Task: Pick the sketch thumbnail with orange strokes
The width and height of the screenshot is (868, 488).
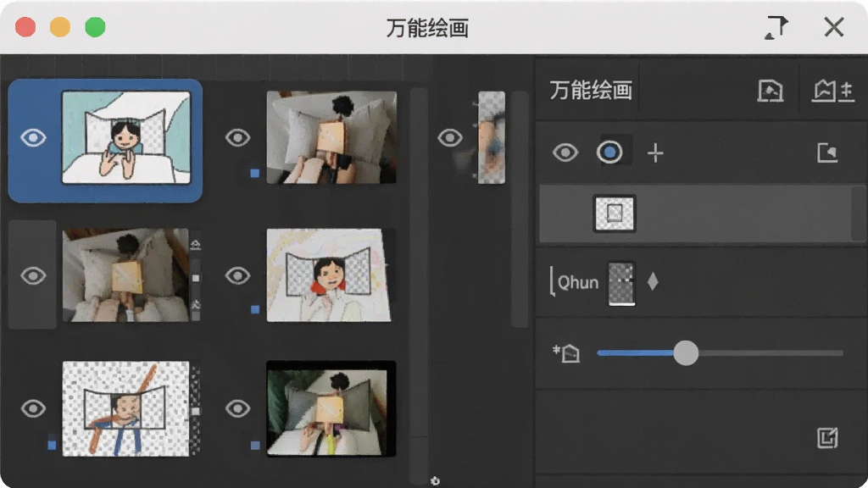Action: [125, 409]
